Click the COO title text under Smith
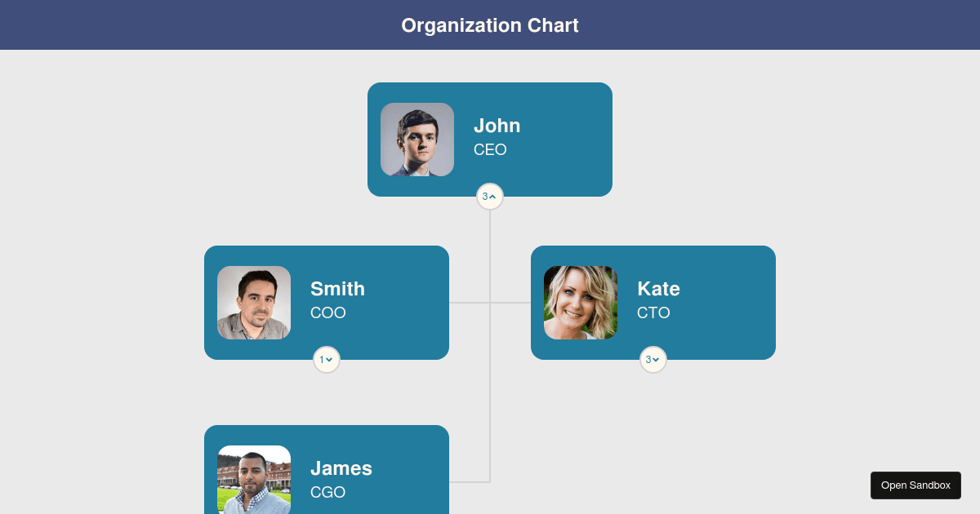The height and width of the screenshot is (514, 980). (x=328, y=312)
